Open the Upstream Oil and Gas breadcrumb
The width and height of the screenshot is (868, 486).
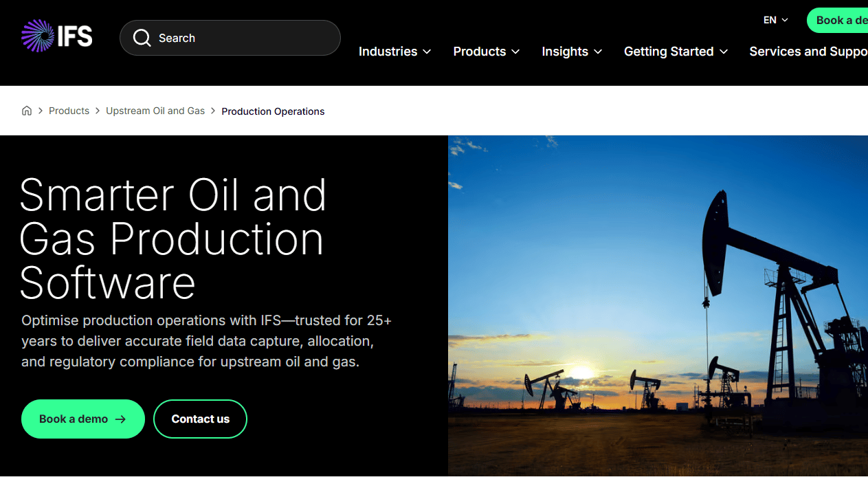(x=155, y=111)
